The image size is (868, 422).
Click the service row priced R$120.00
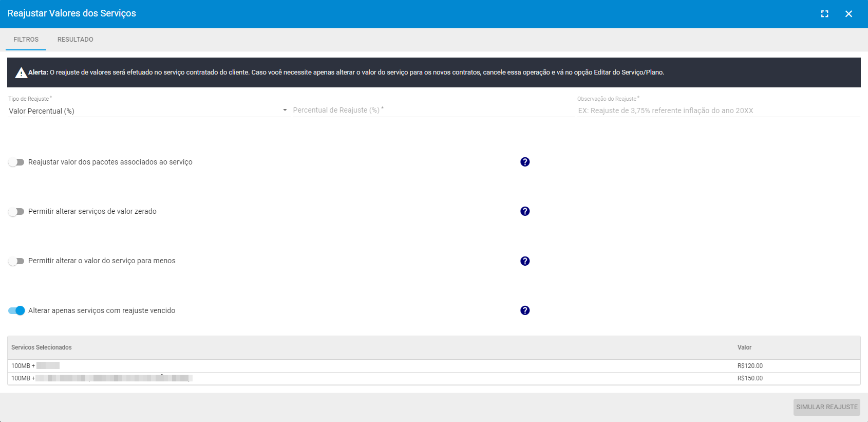click(434, 366)
